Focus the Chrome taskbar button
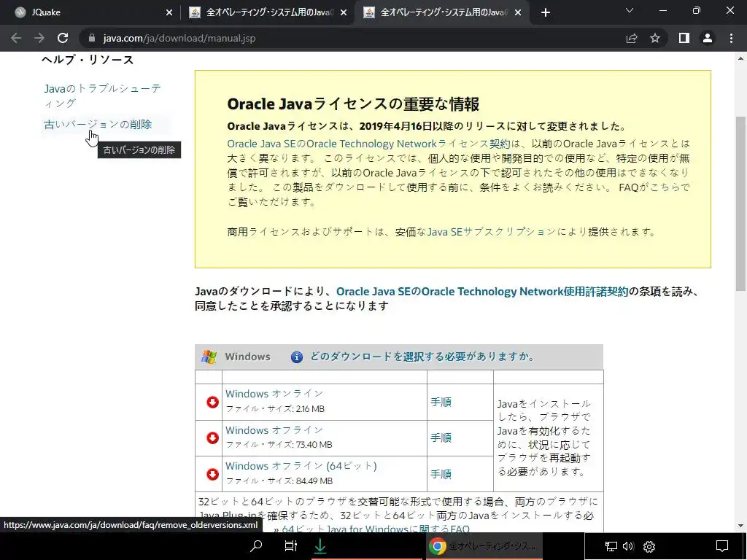Image resolution: width=747 pixels, height=560 pixels. pyautogui.click(x=483, y=546)
